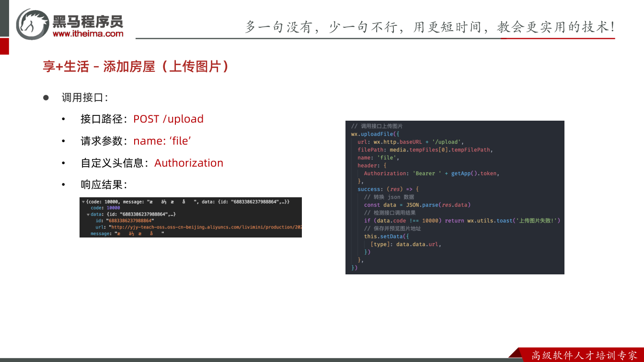Click the response URL string in console
The height and width of the screenshot is (362, 644).
[x=205, y=227]
